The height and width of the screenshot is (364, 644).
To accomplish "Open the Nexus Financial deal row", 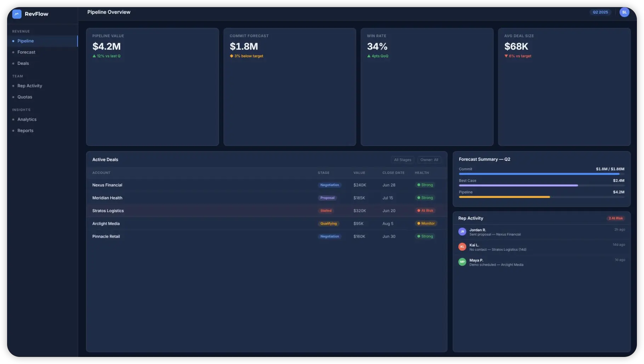I will [266, 185].
